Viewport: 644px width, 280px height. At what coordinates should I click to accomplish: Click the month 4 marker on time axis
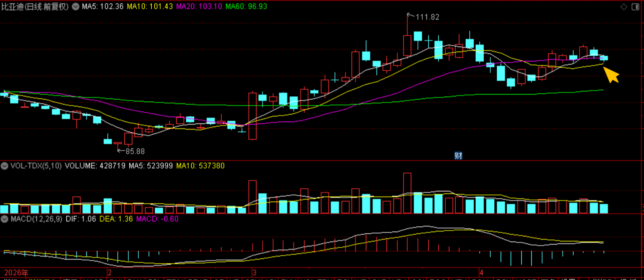[481, 273]
